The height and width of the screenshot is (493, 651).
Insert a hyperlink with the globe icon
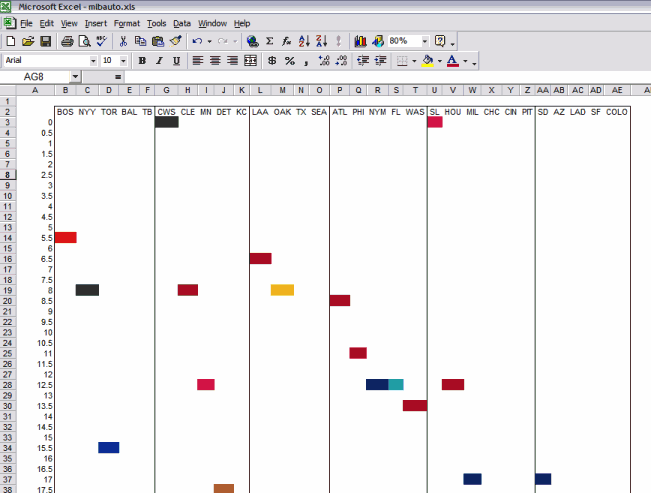252,41
